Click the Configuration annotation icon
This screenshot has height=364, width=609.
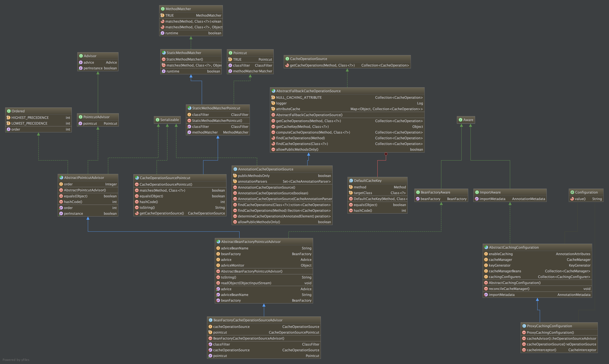572,192
